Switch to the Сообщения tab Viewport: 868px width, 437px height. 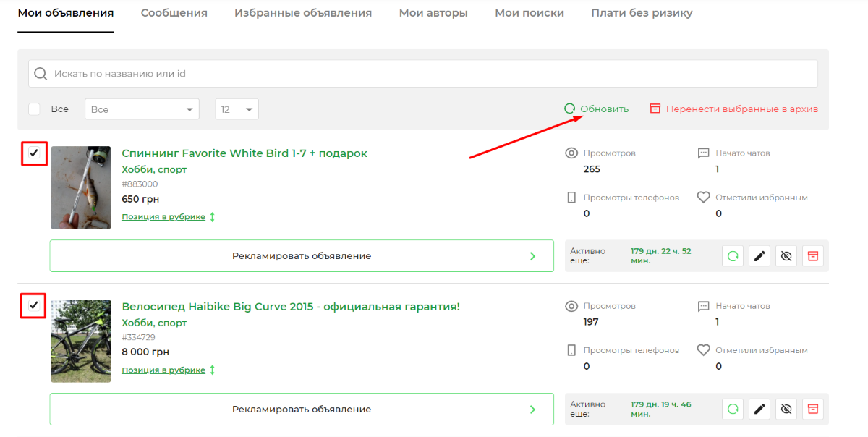(174, 13)
